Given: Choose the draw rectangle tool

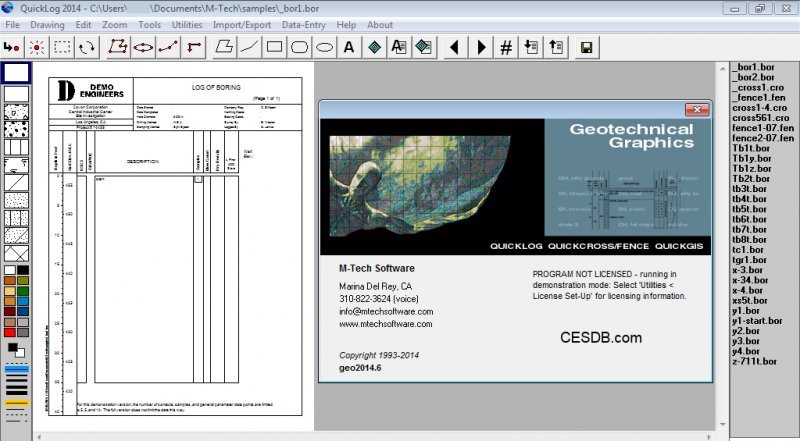Looking at the screenshot, I should pyautogui.click(x=274, y=47).
